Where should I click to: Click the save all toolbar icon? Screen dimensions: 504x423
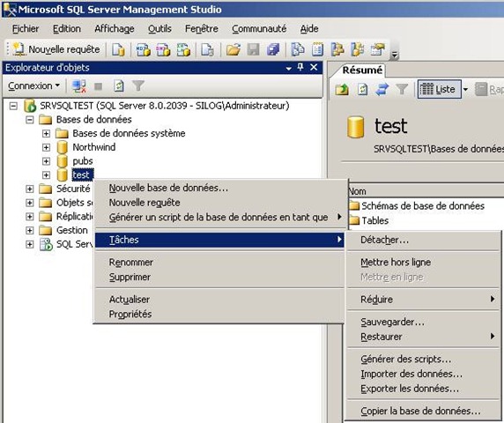[x=273, y=49]
